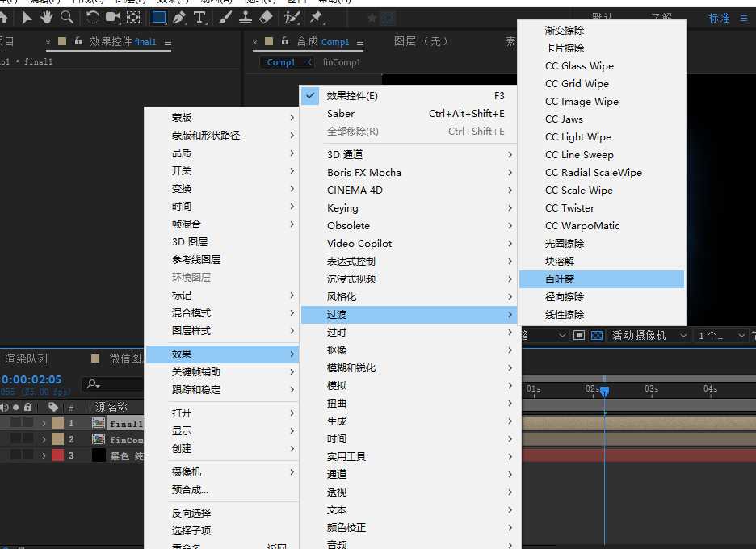Image resolution: width=756 pixels, height=549 pixels.
Task: Click the solo column header dot
Action: tap(16, 407)
